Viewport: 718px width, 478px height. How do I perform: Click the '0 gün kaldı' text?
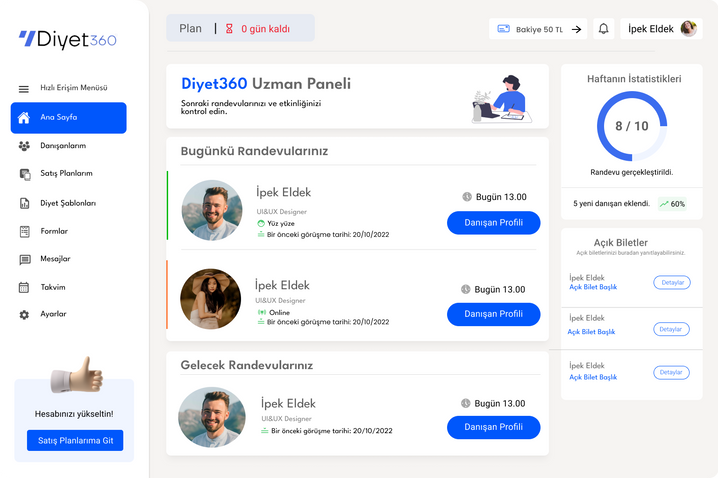266,29
